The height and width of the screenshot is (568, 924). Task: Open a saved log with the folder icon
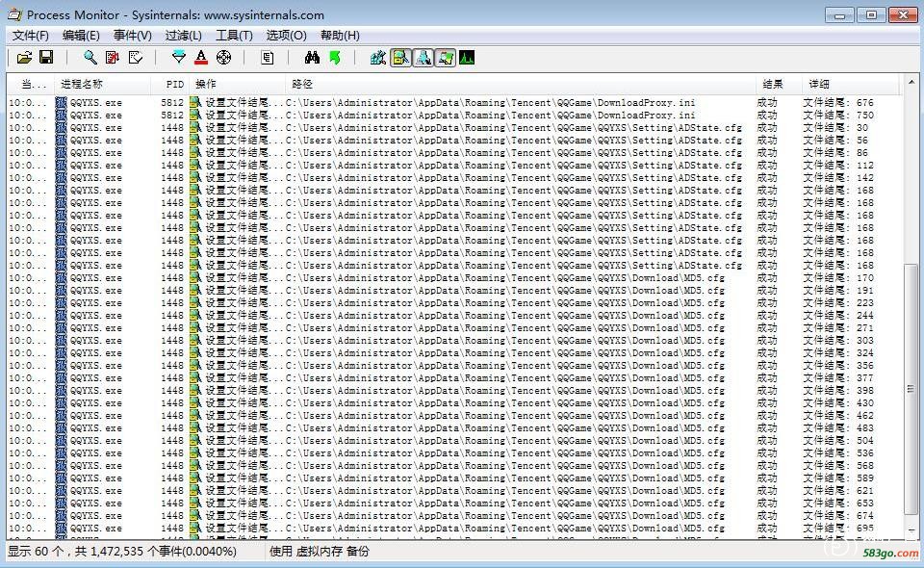[x=24, y=57]
